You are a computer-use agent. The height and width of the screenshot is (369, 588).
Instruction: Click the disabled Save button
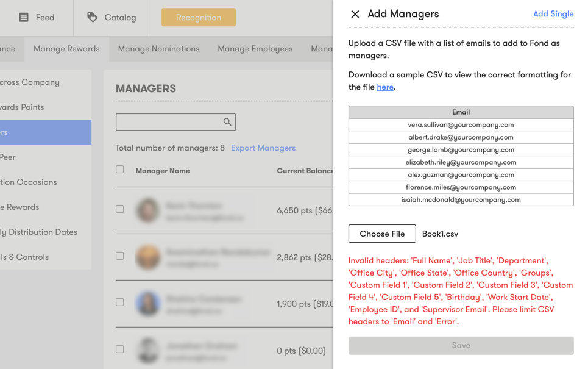461,345
